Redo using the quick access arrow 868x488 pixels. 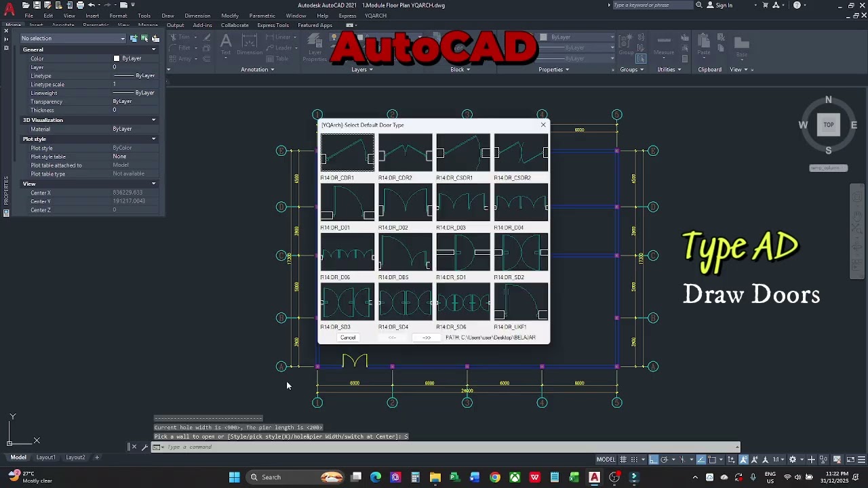[x=108, y=5]
